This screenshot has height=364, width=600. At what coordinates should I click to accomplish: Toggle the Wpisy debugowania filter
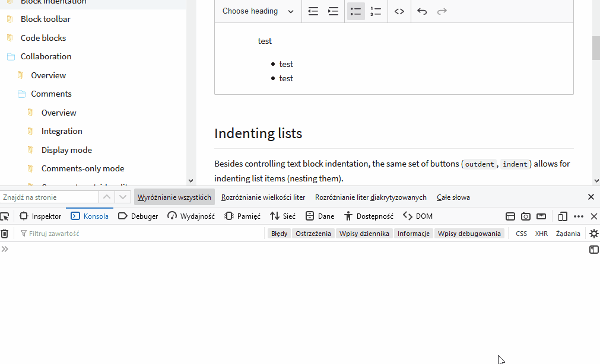[469, 234]
